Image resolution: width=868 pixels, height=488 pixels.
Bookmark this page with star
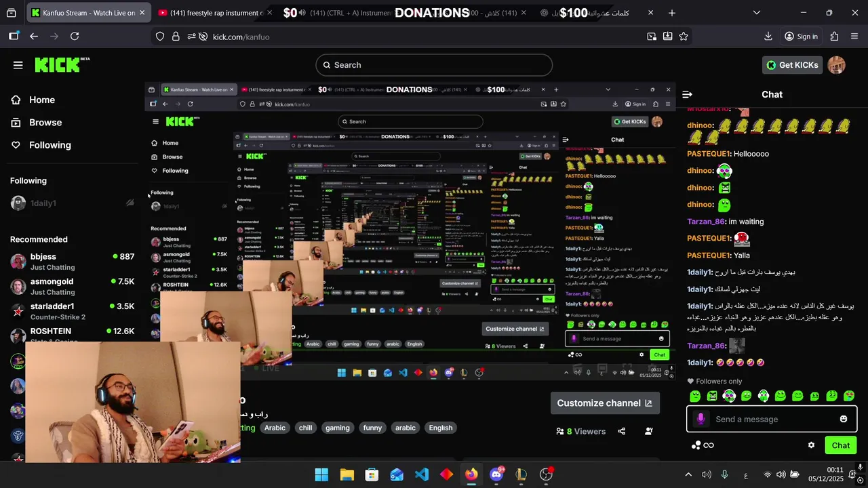tap(684, 37)
